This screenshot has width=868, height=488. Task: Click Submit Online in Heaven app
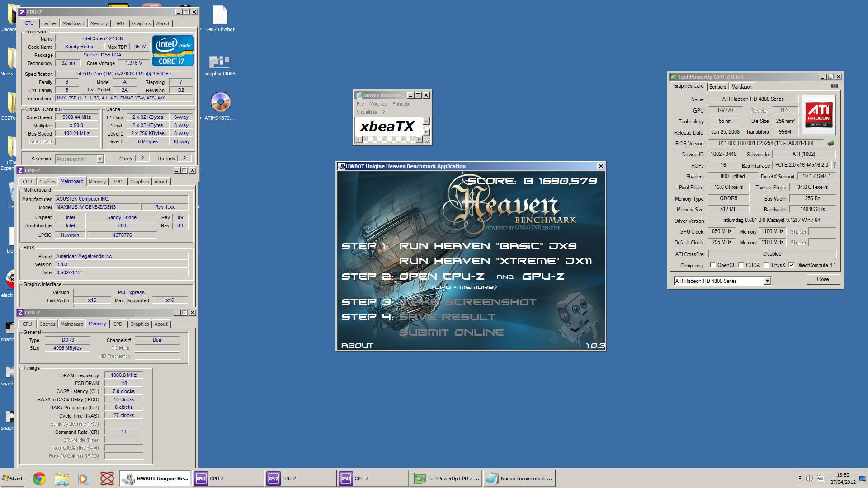[452, 333]
